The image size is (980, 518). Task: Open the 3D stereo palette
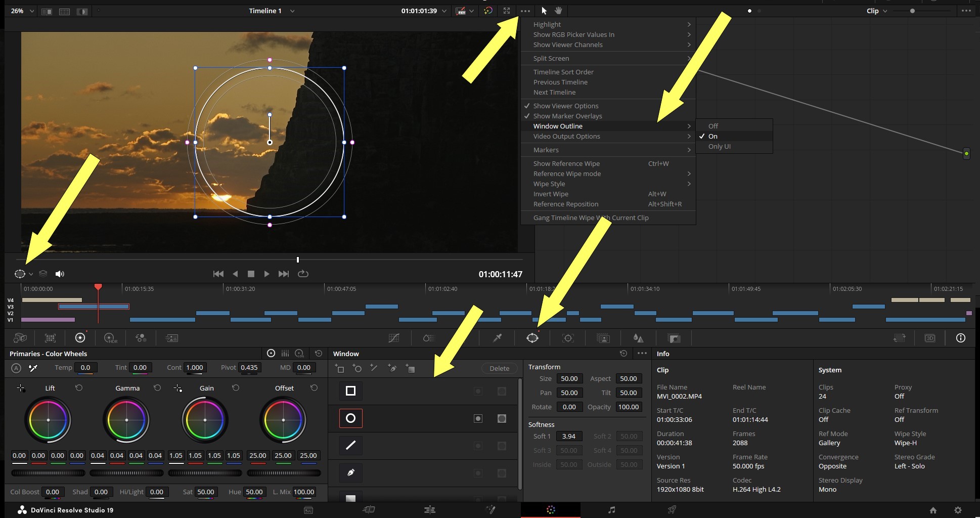pos(930,338)
